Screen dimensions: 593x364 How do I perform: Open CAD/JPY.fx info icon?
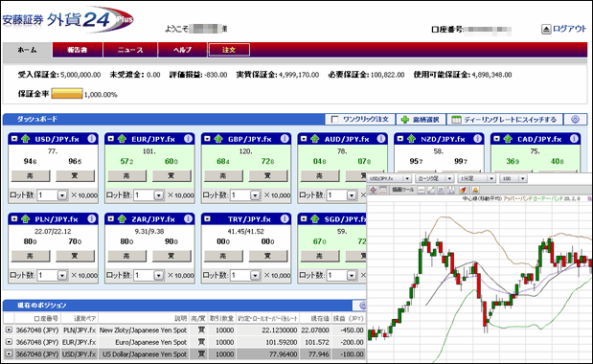[x=574, y=139]
